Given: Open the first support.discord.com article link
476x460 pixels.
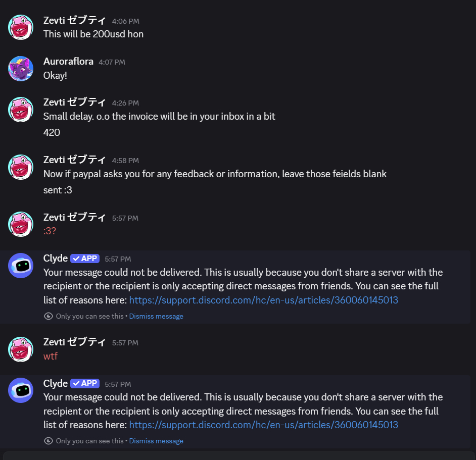Looking at the screenshot, I should [263, 300].
